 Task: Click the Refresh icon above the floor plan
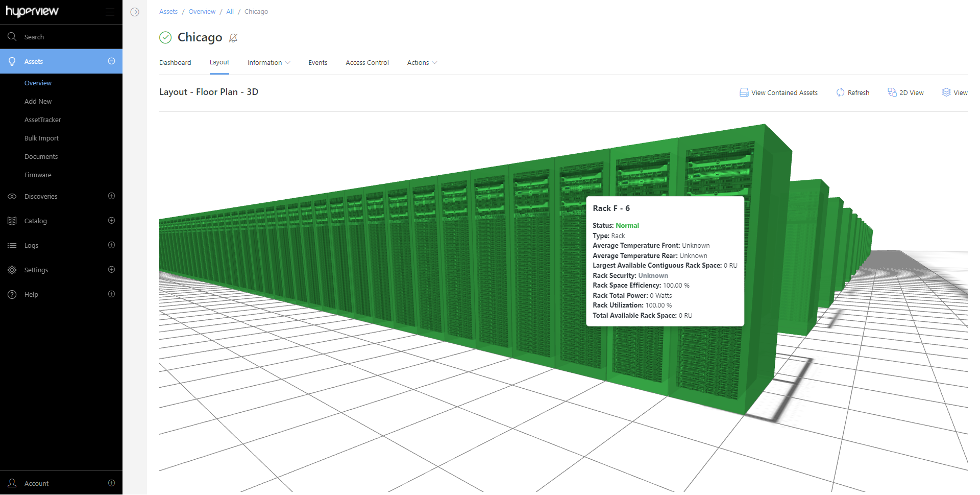coord(841,92)
